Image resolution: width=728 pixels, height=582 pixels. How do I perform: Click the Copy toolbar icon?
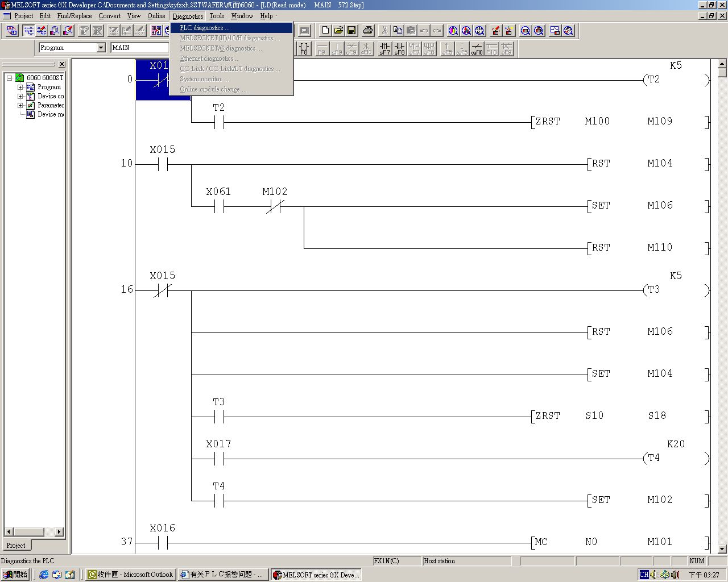click(x=398, y=31)
